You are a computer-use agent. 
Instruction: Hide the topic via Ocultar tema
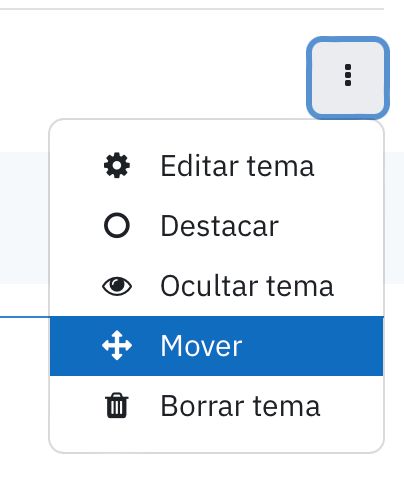tap(217, 286)
